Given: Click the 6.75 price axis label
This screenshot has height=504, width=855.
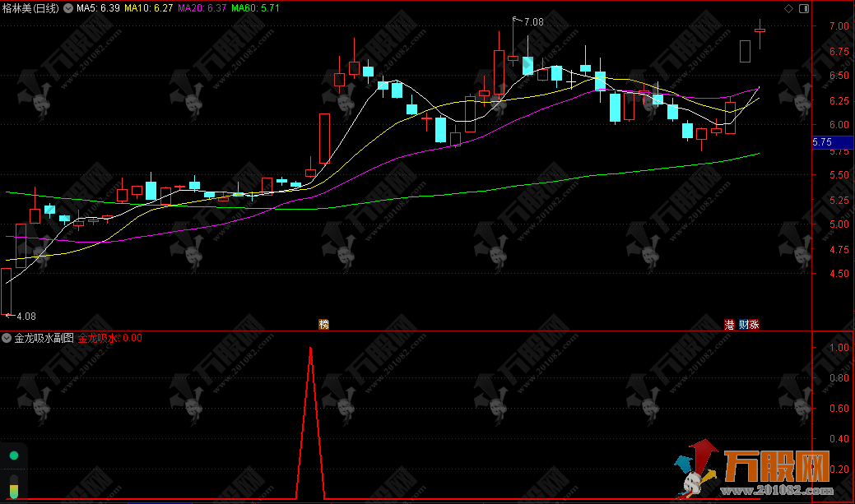Looking at the screenshot, I should point(839,51).
